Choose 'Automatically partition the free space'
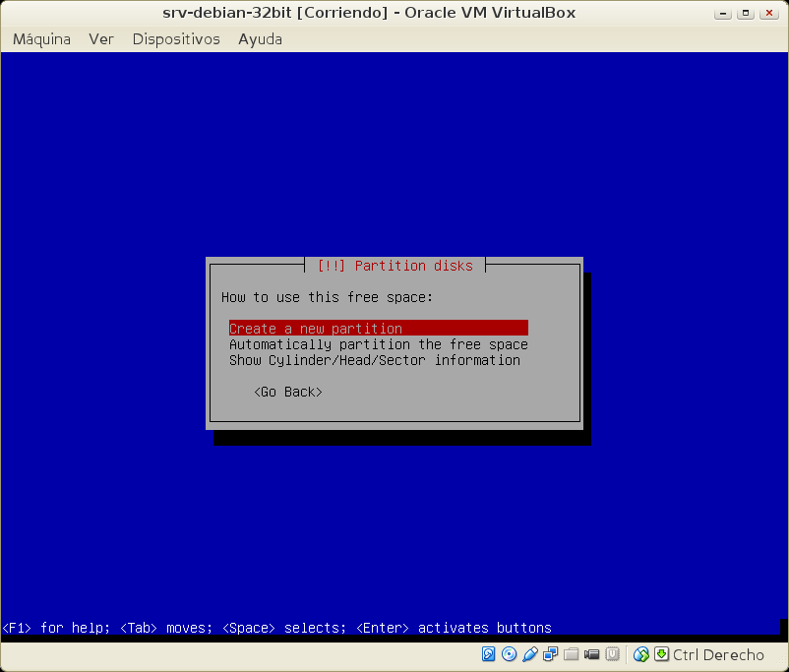 click(378, 344)
